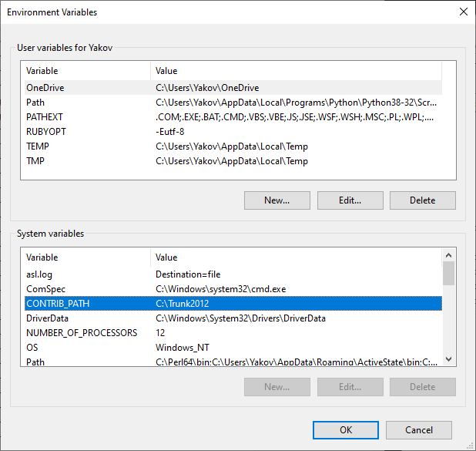Click OK to confirm changes
The width and height of the screenshot is (476, 451).
(346, 429)
